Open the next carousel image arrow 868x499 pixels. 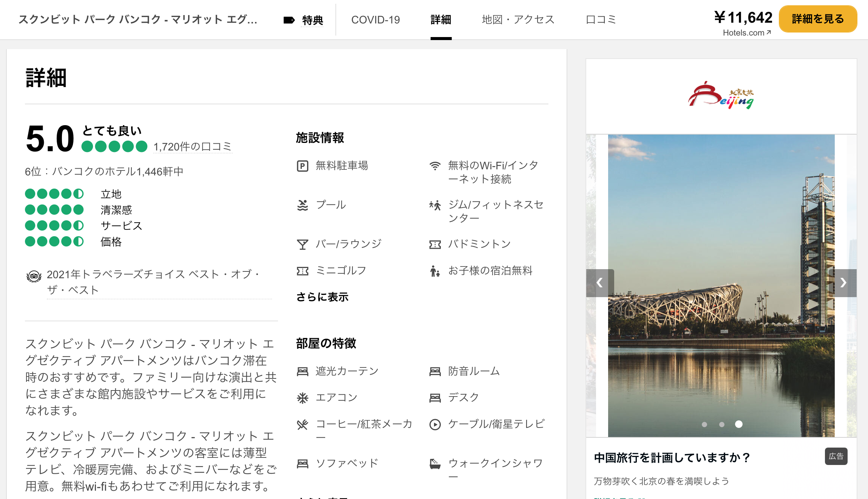[843, 283]
